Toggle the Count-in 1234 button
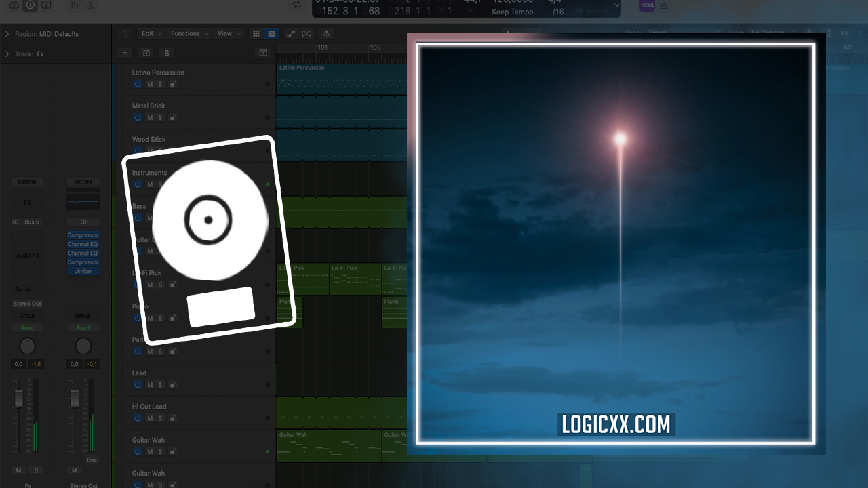This screenshot has height=488, width=868. [647, 5]
